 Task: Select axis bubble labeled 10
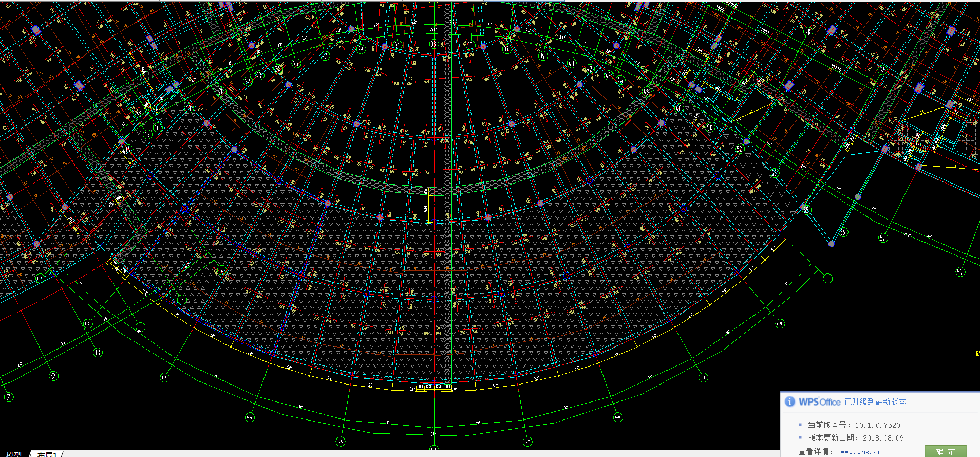(98, 353)
